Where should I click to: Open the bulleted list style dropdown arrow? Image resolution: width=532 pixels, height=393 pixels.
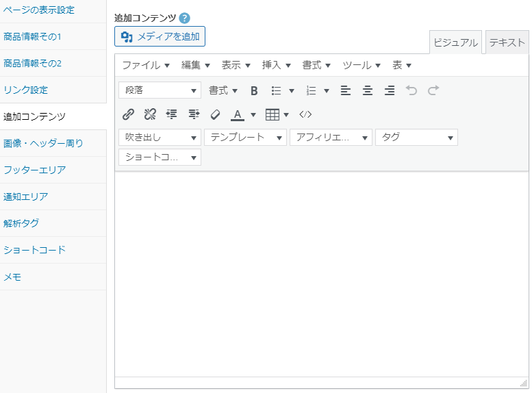[x=292, y=90]
